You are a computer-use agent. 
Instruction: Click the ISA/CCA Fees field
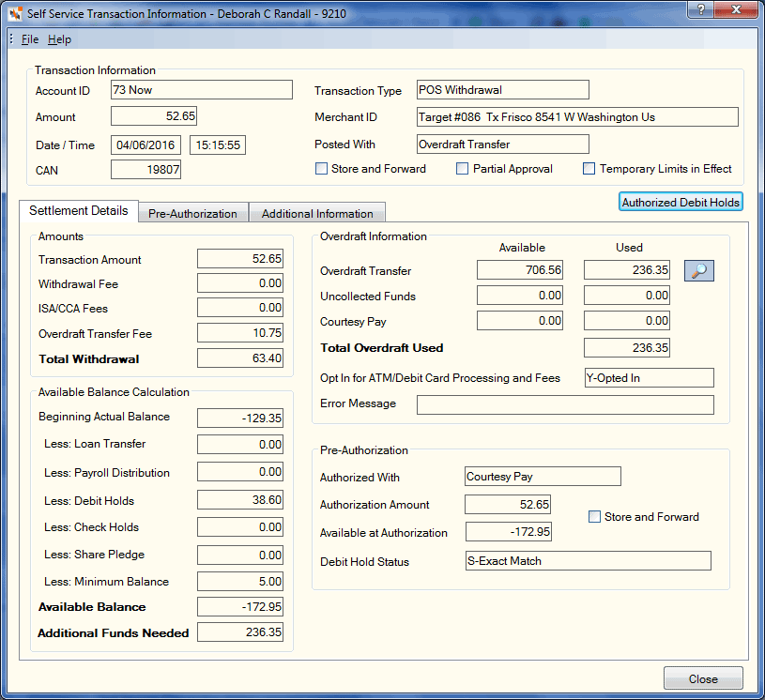(240, 308)
